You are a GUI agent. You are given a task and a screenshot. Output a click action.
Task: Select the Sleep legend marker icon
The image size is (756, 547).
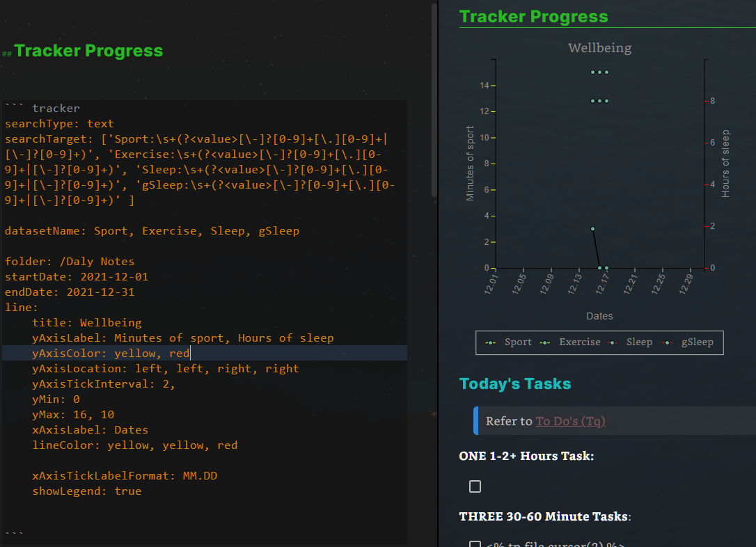point(611,342)
